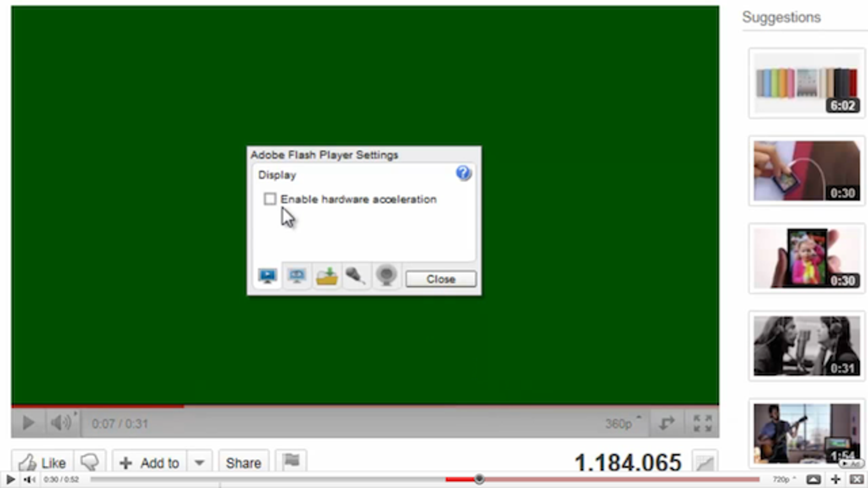Open suggested video showing child on screen
This screenshot has height=488, width=868.
(x=807, y=258)
